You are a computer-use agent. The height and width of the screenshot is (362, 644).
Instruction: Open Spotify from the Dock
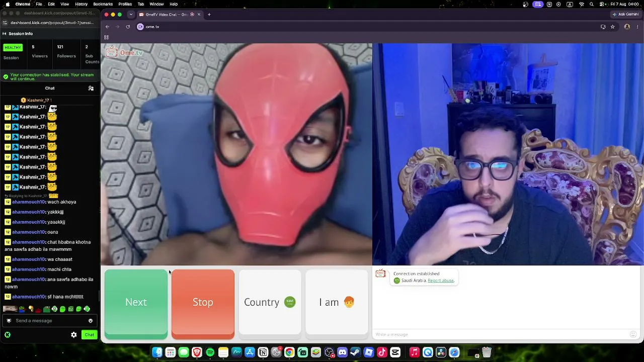pyautogui.click(x=210, y=352)
